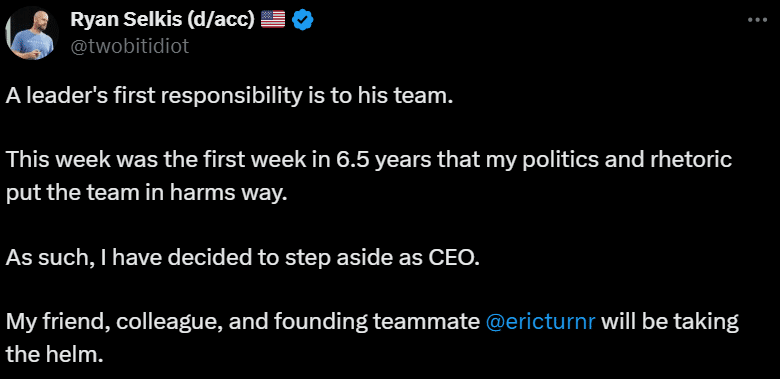This screenshot has height=379, width=780.
Task: Click the US flag emoji beside the name
Action: tap(273, 20)
